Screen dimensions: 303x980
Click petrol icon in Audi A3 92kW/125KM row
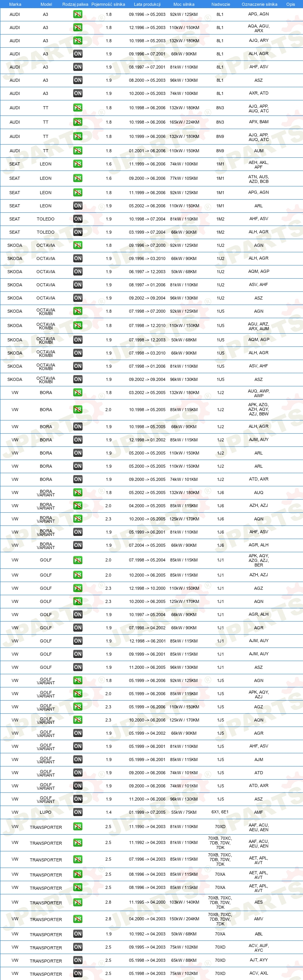[78, 14]
